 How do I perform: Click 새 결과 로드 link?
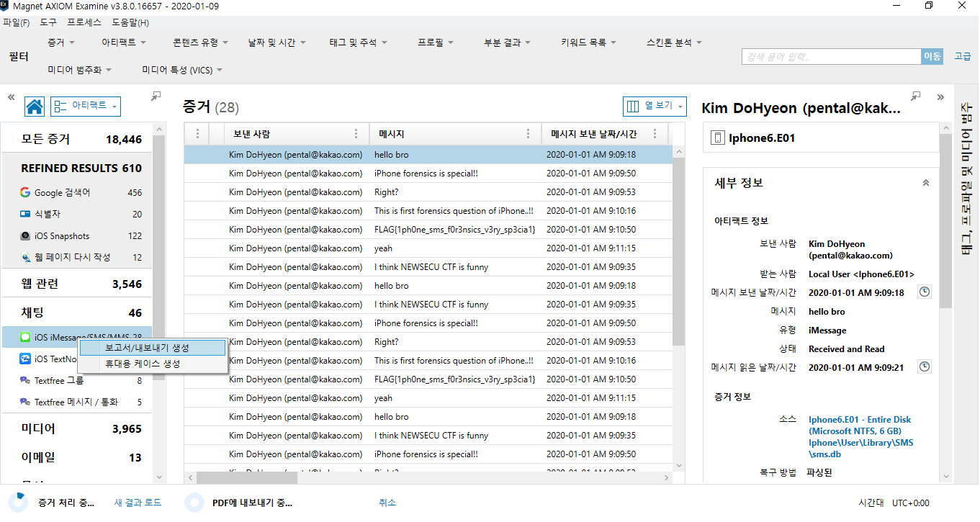coord(138,503)
